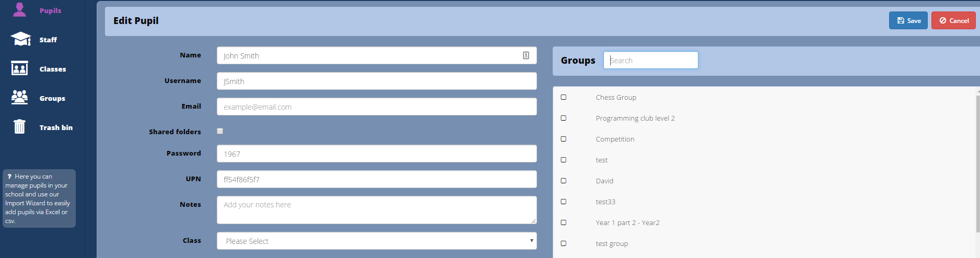Click the Pupils sidebar icon
The height and width of the screenshot is (258, 980).
pos(20,10)
